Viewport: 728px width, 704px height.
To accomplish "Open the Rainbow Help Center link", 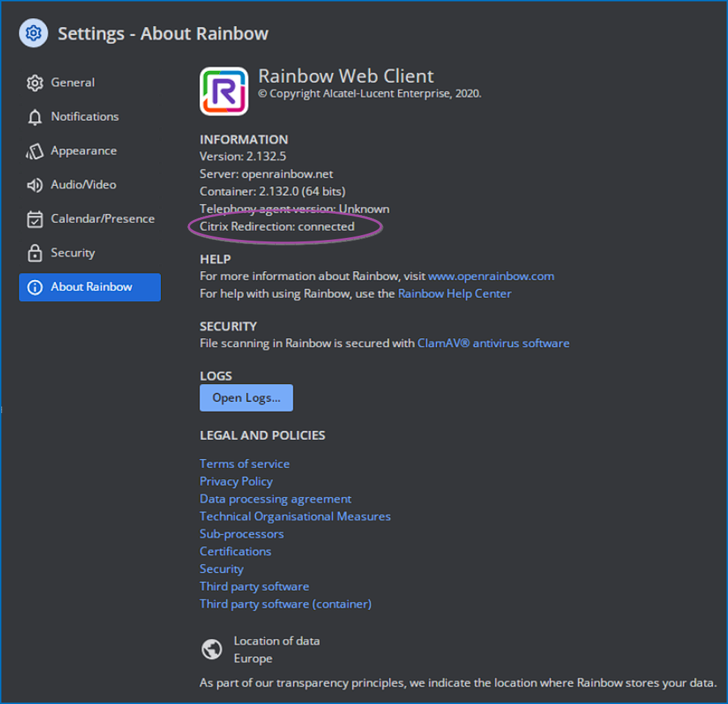I will pyautogui.click(x=454, y=293).
